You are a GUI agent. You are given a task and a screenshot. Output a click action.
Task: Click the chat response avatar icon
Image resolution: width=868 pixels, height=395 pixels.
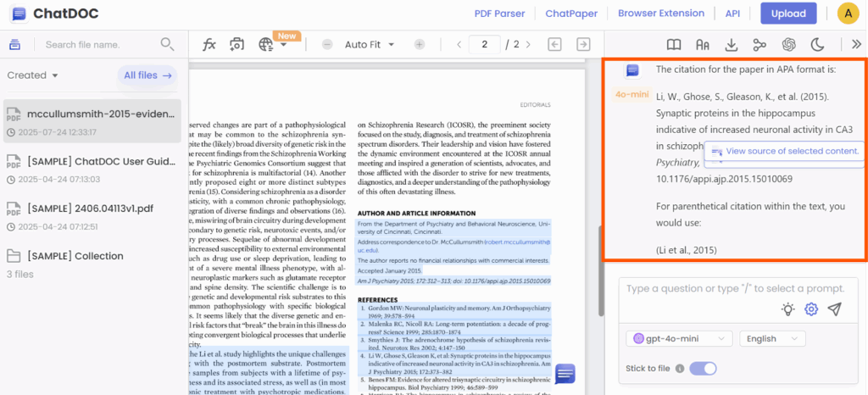click(632, 70)
